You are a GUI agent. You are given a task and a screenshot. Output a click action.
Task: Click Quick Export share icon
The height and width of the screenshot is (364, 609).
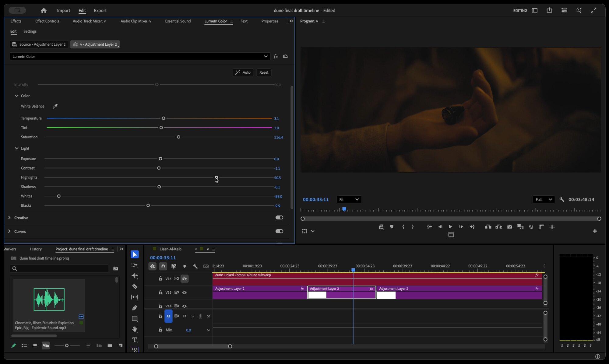pyautogui.click(x=549, y=10)
